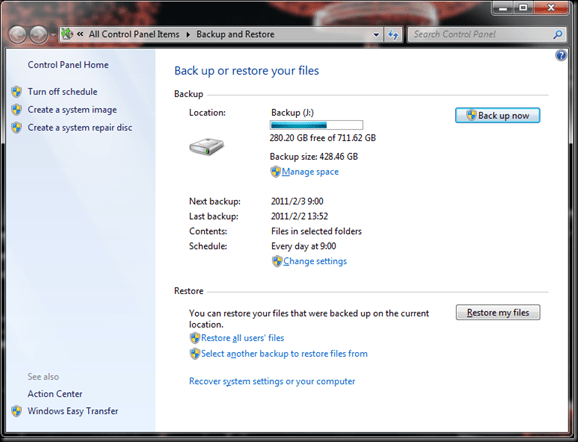Maximize the Backup and Restore window
Screen dimensions: 578x442
click(x=523, y=8)
